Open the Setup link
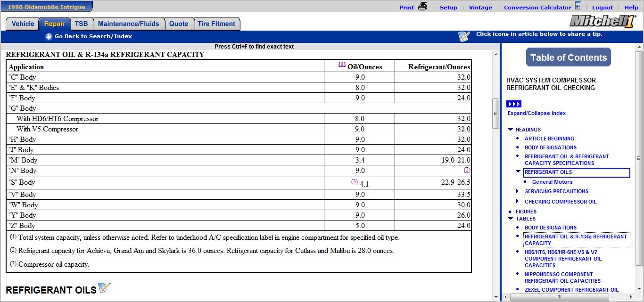The height and width of the screenshot is (302, 644). [x=448, y=8]
